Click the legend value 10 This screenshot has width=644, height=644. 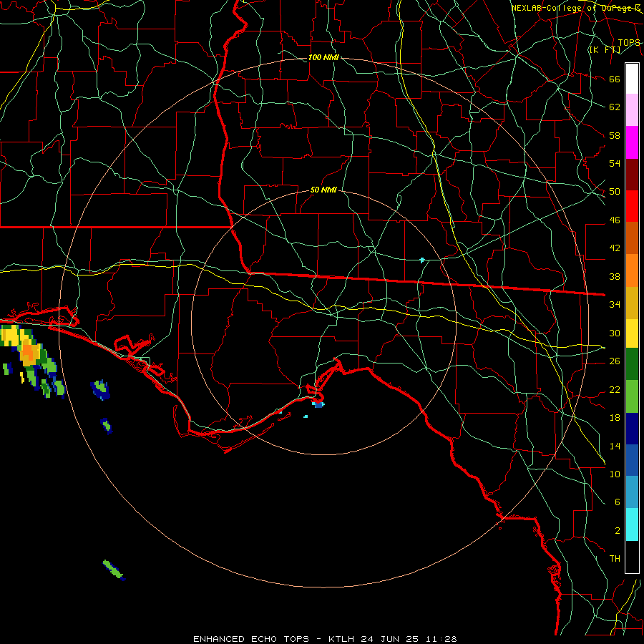click(x=615, y=474)
